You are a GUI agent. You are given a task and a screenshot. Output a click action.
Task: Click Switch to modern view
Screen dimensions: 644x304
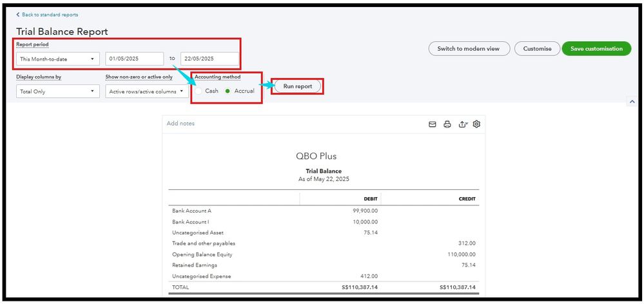point(469,48)
